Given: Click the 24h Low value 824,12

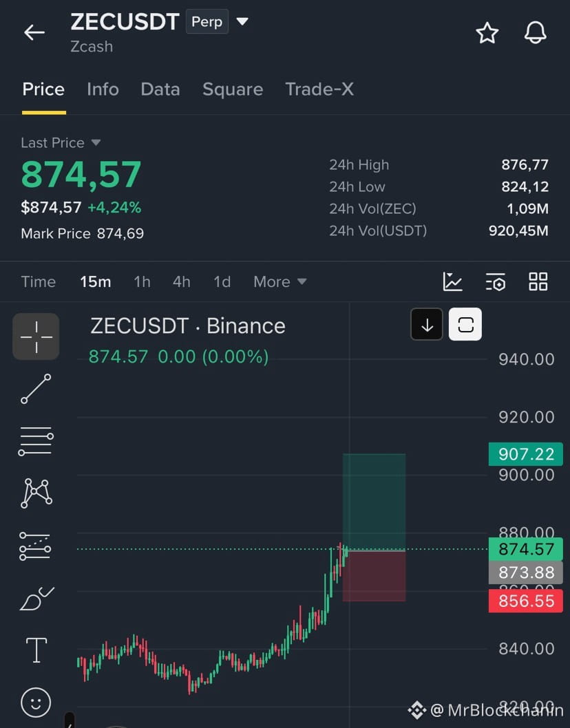Looking at the screenshot, I should pos(525,186).
